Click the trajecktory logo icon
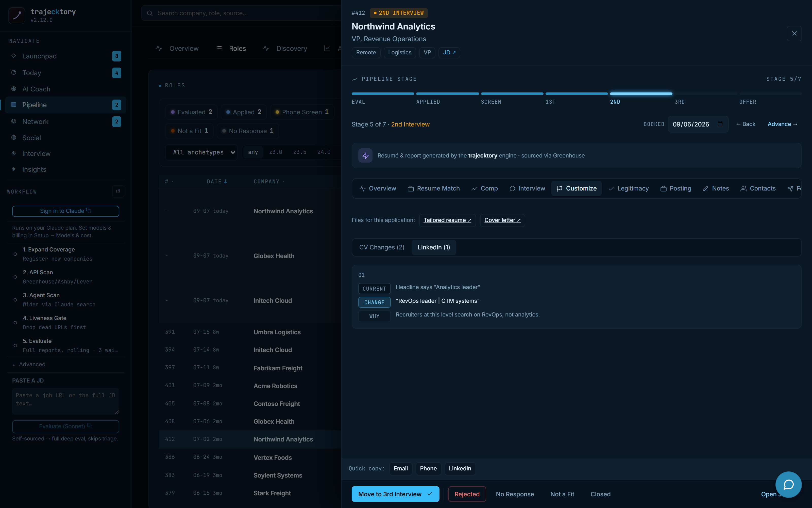 click(16, 15)
